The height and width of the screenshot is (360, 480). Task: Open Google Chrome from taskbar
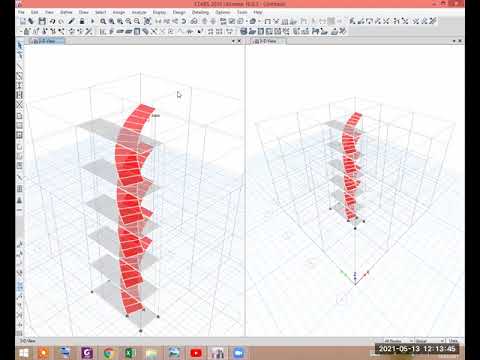click(x=109, y=353)
